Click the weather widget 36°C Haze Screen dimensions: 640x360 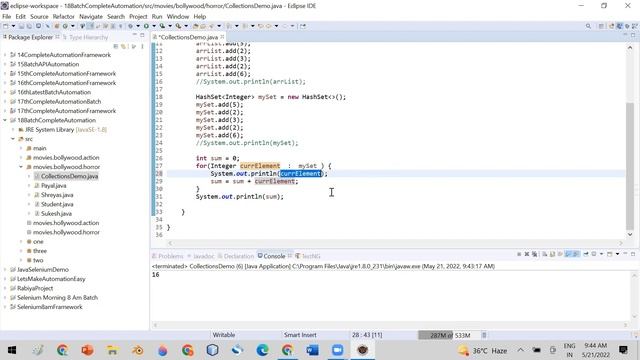(483, 350)
